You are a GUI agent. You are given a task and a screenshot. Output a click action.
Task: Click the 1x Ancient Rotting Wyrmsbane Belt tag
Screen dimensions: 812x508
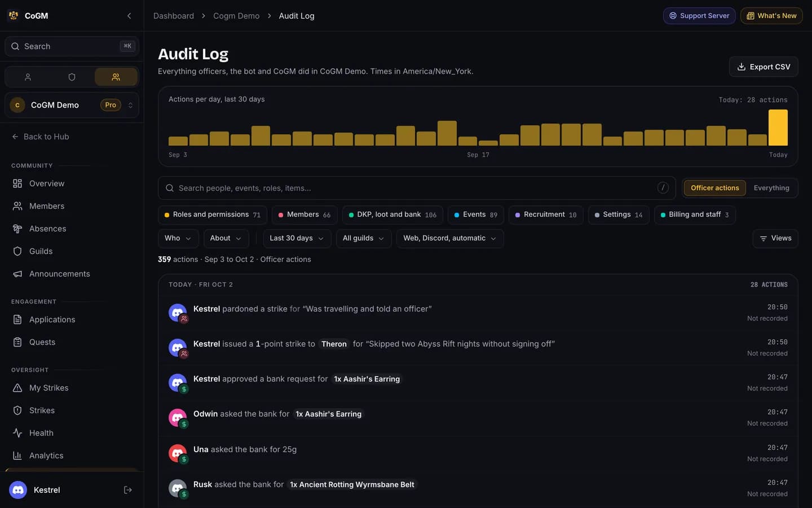point(352,484)
